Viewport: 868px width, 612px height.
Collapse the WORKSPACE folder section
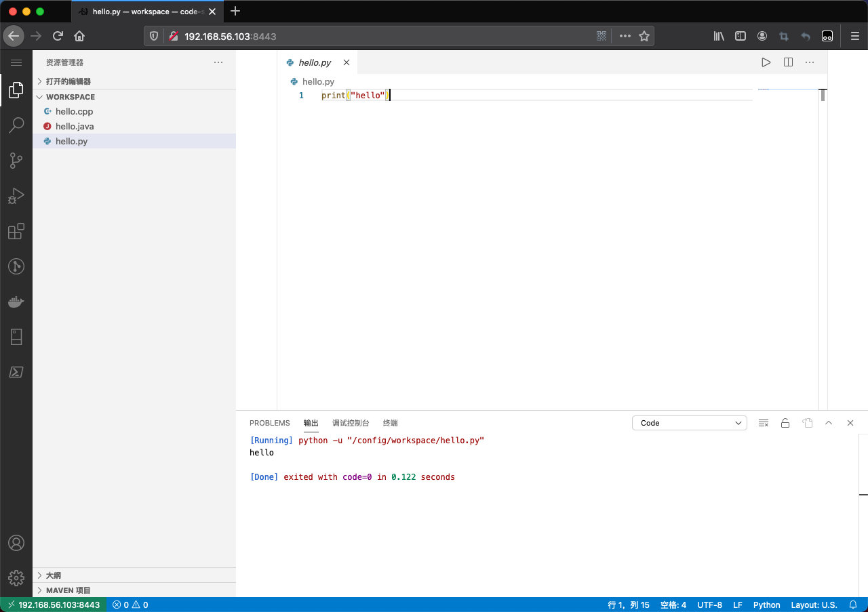tap(134, 97)
